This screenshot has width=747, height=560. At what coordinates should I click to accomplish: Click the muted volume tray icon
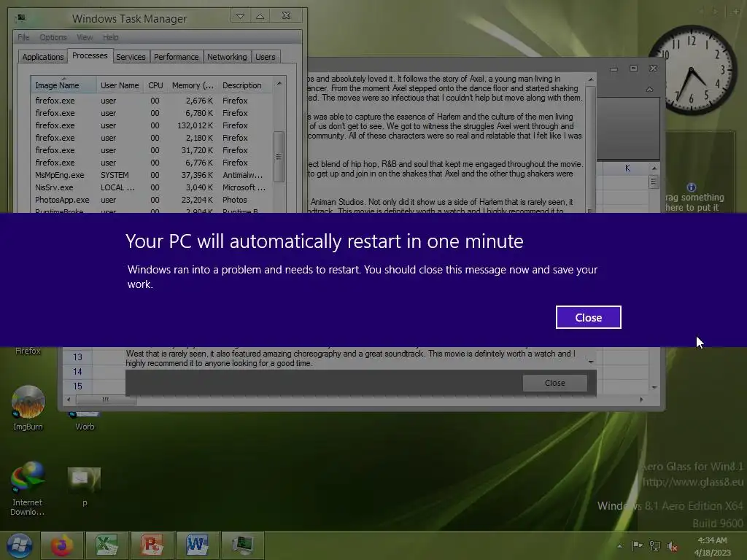coord(672,546)
